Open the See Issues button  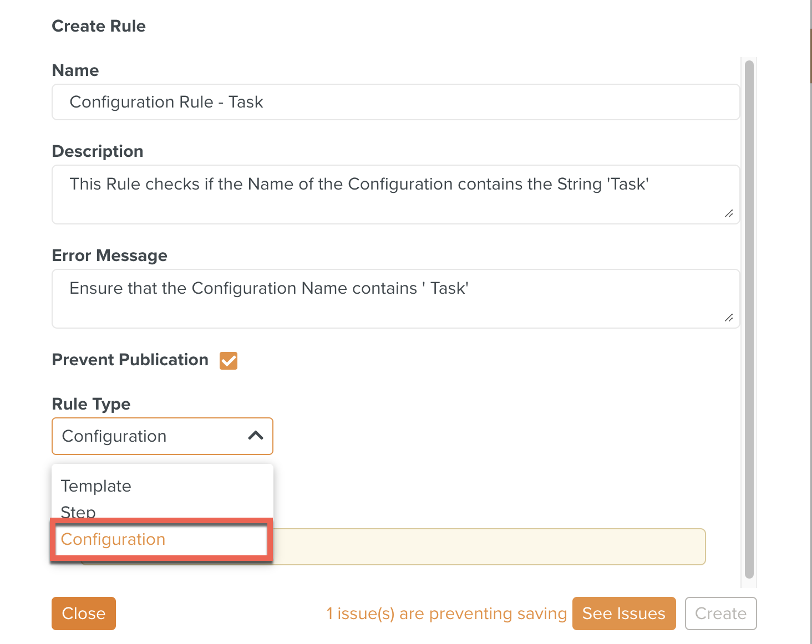pyautogui.click(x=623, y=614)
